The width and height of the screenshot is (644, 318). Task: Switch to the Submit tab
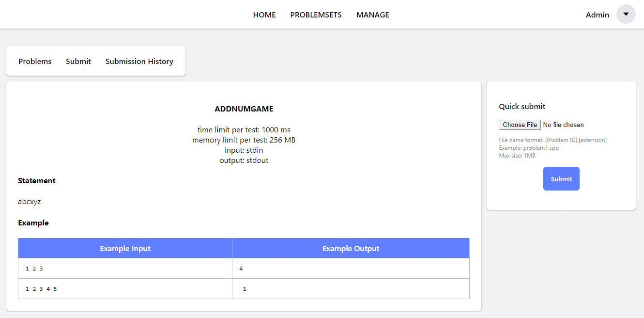(78, 61)
